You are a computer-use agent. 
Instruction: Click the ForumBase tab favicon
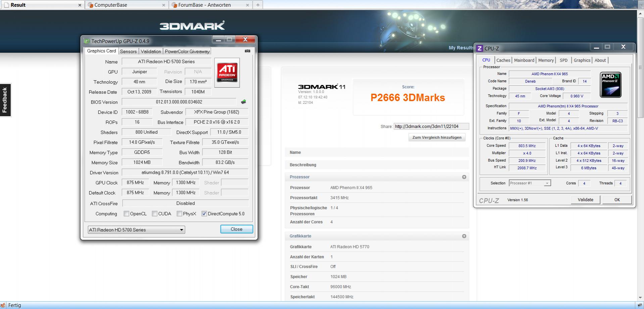click(x=174, y=5)
